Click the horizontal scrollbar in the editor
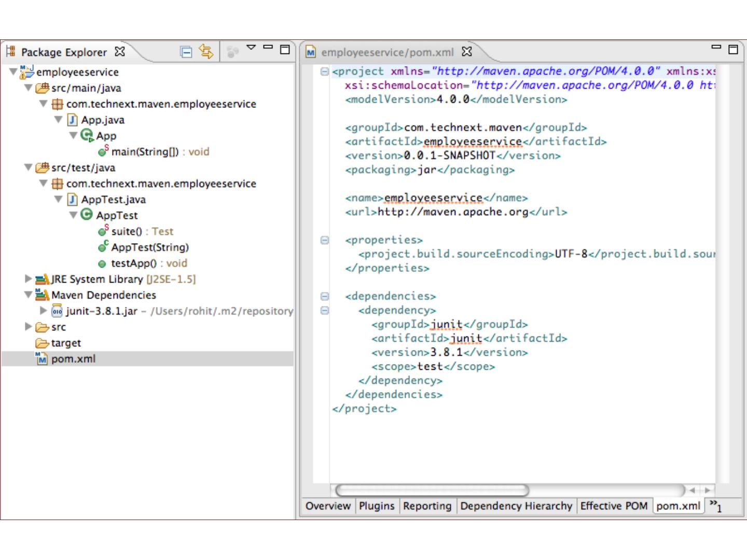Screen dimensions: 747x560 pyautogui.click(x=432, y=490)
